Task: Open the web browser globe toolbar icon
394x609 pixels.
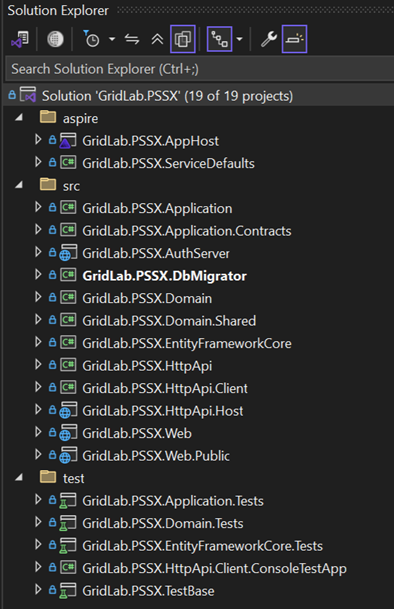Action: tap(55, 39)
